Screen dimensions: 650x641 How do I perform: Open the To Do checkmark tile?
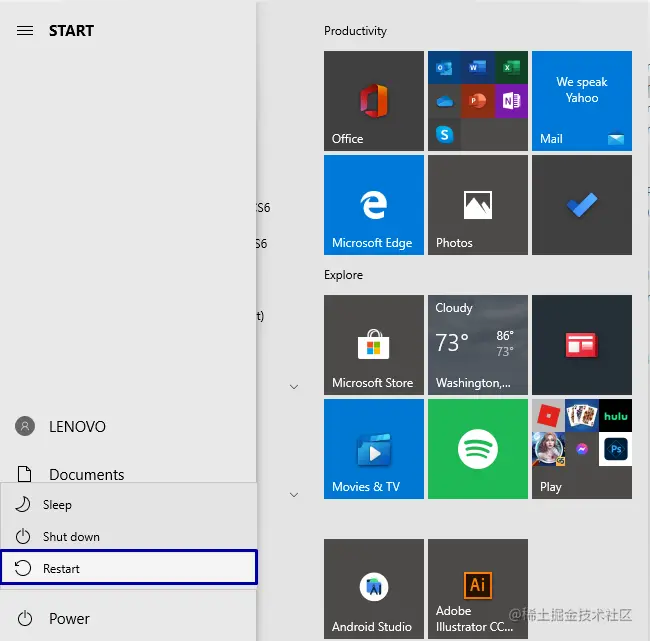pos(582,205)
